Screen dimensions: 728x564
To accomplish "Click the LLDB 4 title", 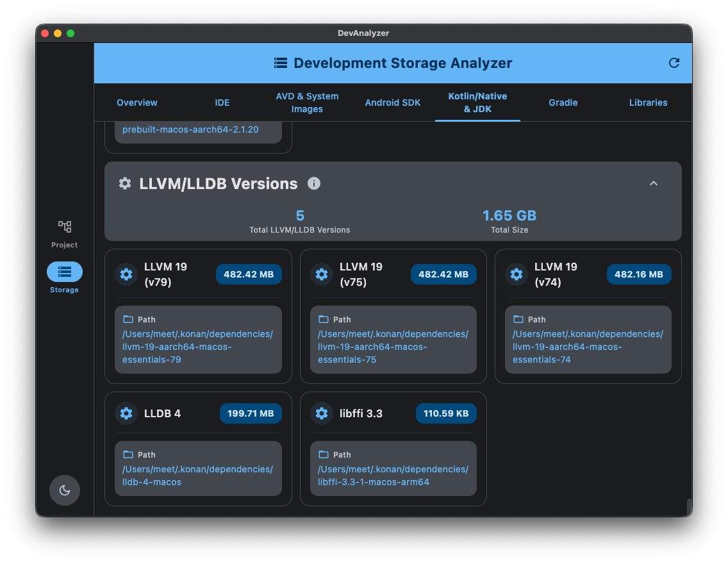I will (x=163, y=413).
